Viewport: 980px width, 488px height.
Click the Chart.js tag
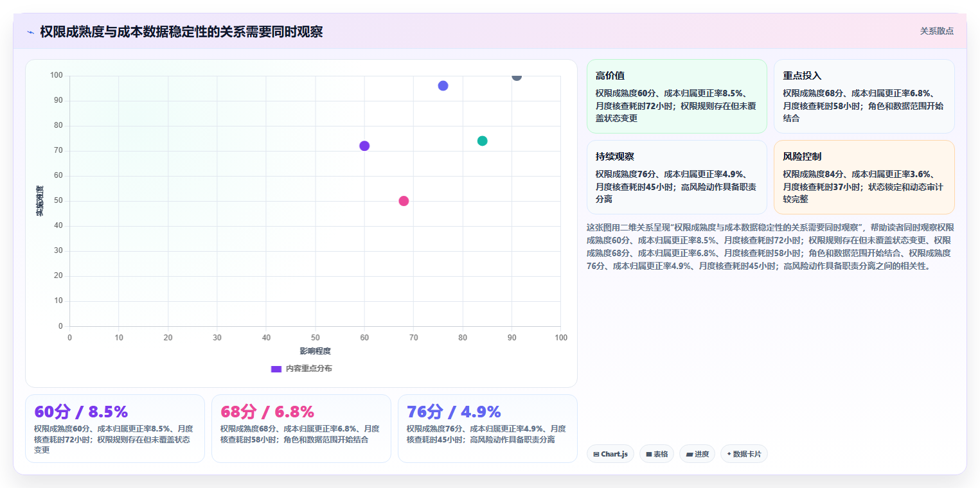click(x=610, y=454)
